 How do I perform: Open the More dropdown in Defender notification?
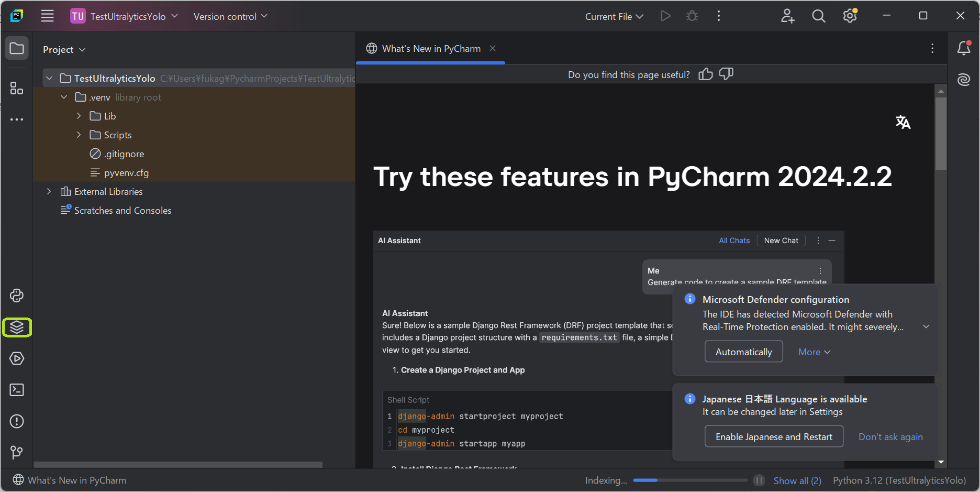(814, 352)
